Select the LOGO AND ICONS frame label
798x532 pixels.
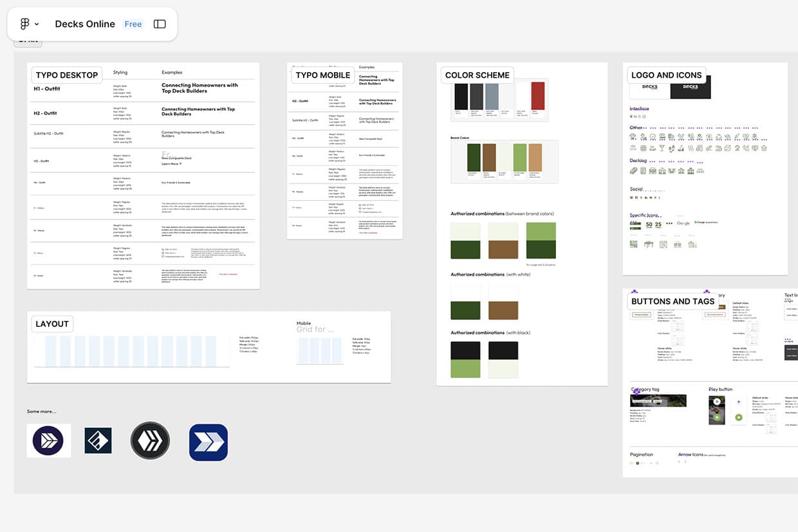666,75
